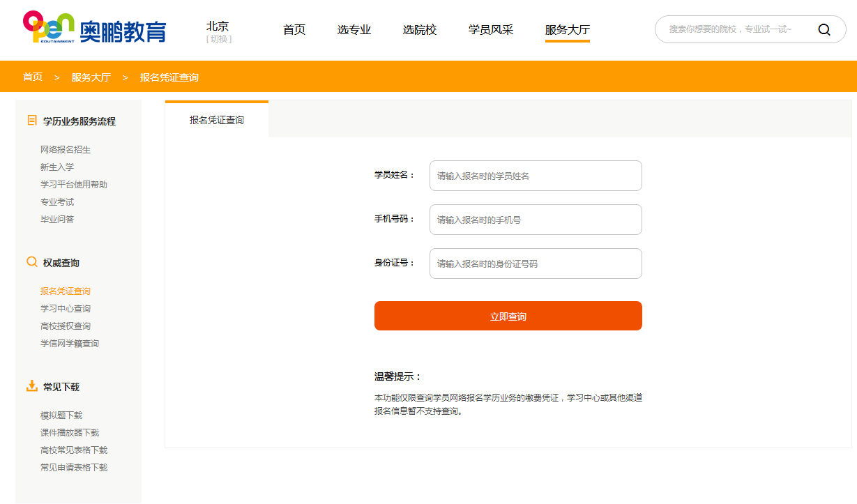Open the 服务大厅 menu in the navigation

click(566, 31)
